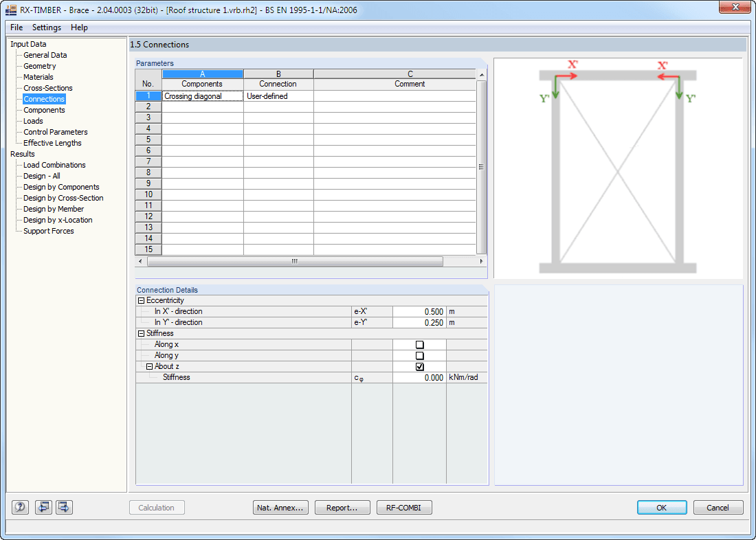Open Materials in navigator tree

pyautogui.click(x=38, y=77)
